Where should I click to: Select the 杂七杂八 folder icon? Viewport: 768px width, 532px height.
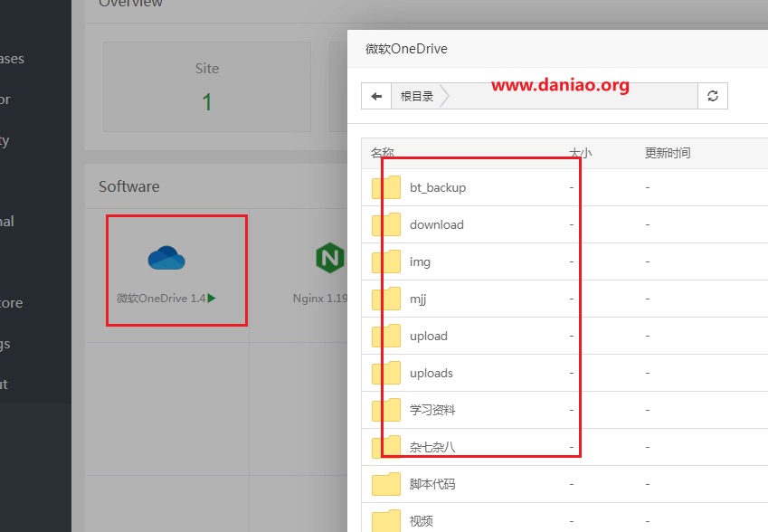click(x=386, y=447)
